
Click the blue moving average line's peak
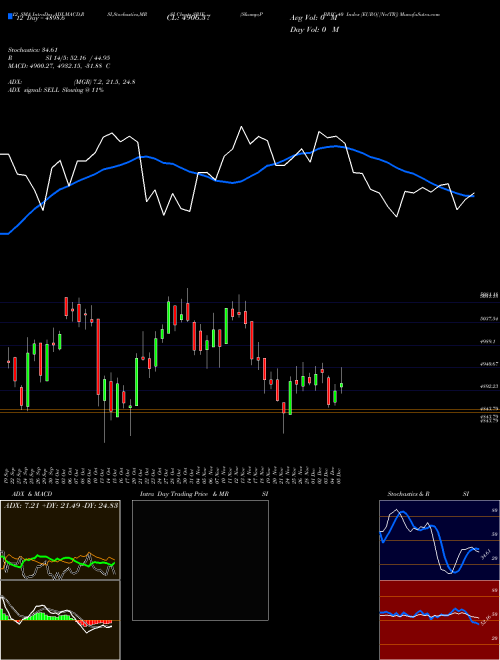pos(335,146)
